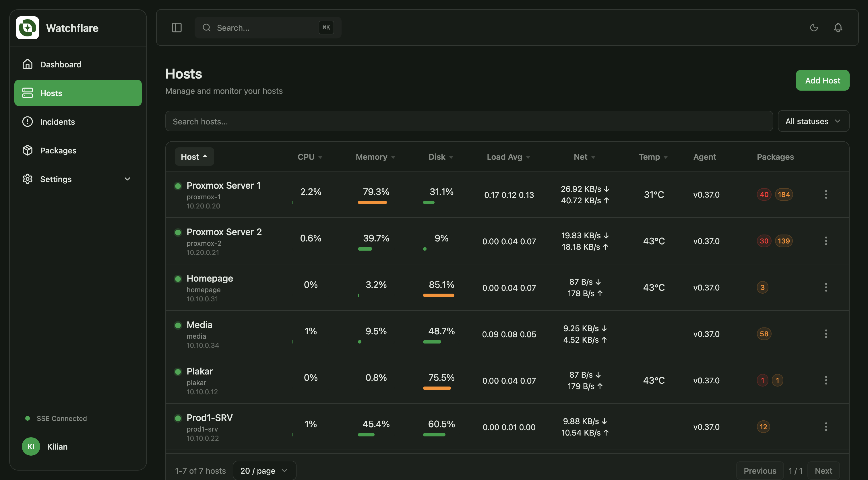Sort by Disk column
Viewport: 868px width, 480px height.
(441, 157)
